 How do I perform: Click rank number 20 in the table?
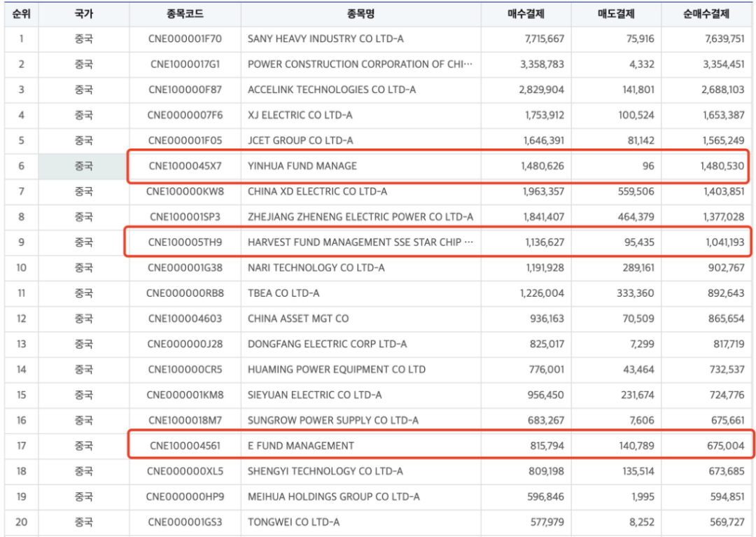(20, 522)
